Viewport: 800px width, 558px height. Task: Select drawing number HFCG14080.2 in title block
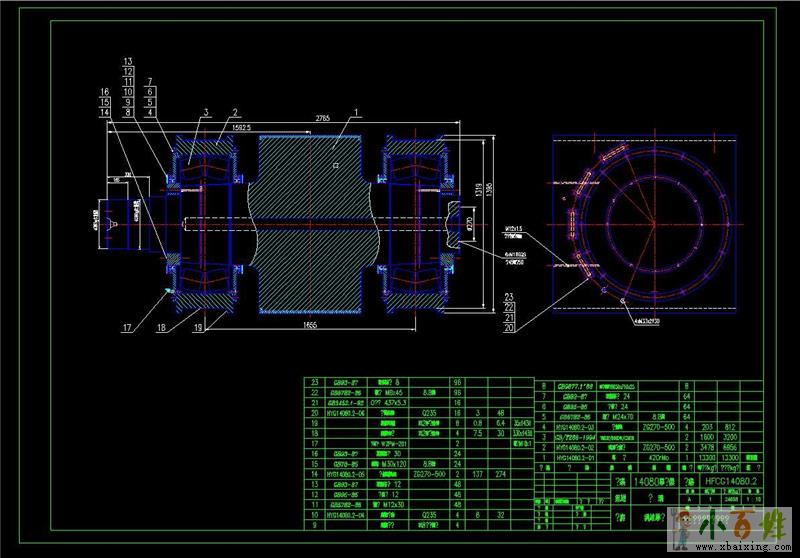click(733, 481)
